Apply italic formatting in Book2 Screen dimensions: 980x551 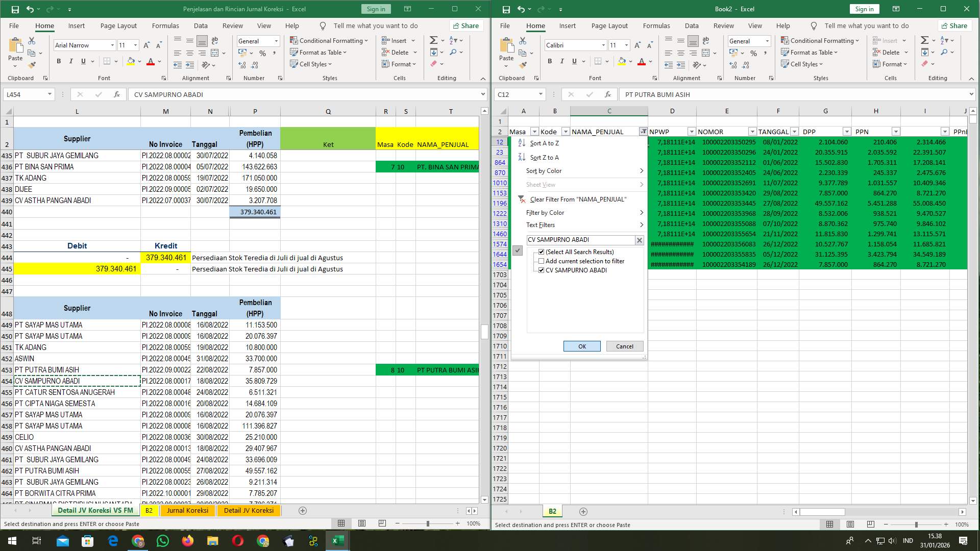pos(561,61)
